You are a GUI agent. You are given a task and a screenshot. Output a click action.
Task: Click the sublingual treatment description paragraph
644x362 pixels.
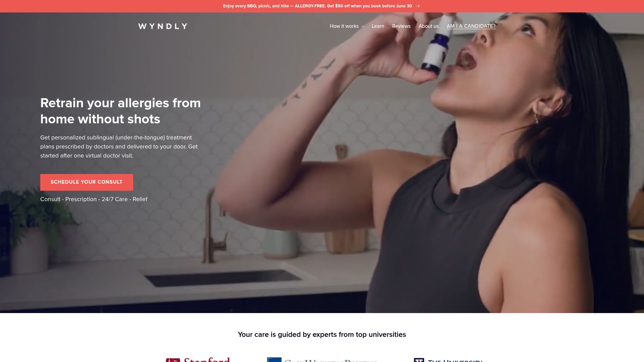click(x=119, y=146)
